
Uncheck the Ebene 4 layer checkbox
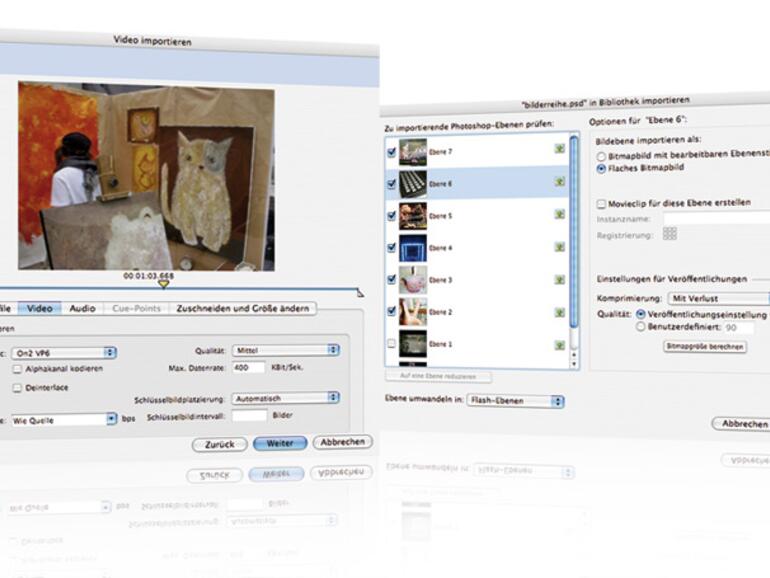point(391,248)
